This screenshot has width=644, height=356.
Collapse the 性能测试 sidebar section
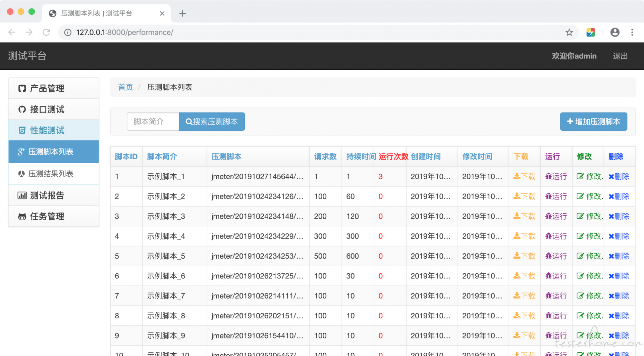click(54, 130)
